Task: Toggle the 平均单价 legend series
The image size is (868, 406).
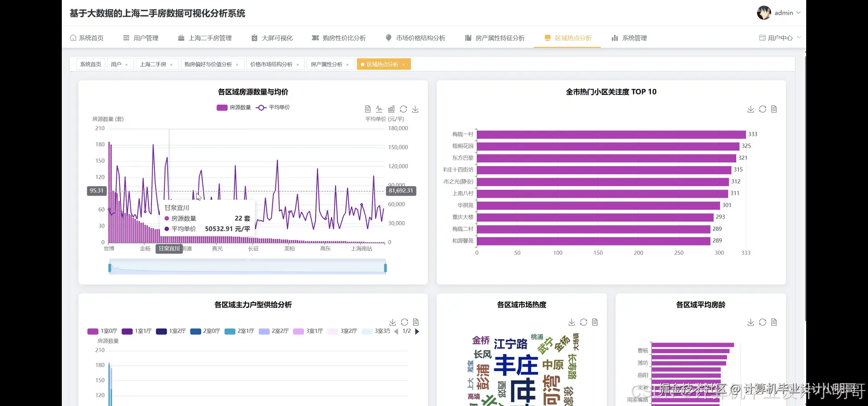Action: click(273, 108)
